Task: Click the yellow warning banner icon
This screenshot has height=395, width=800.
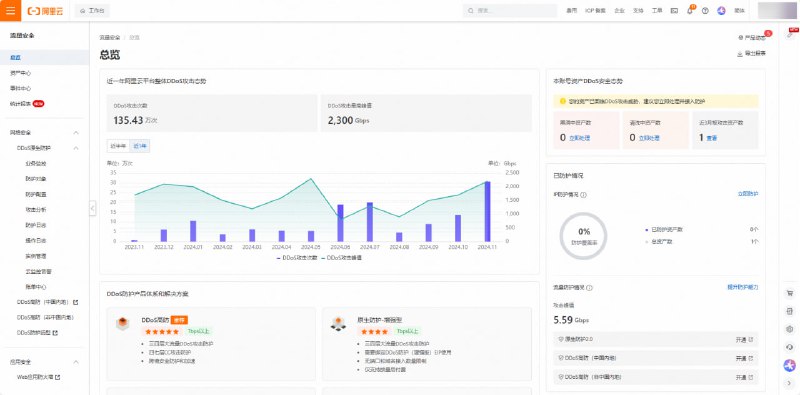Action: click(563, 101)
